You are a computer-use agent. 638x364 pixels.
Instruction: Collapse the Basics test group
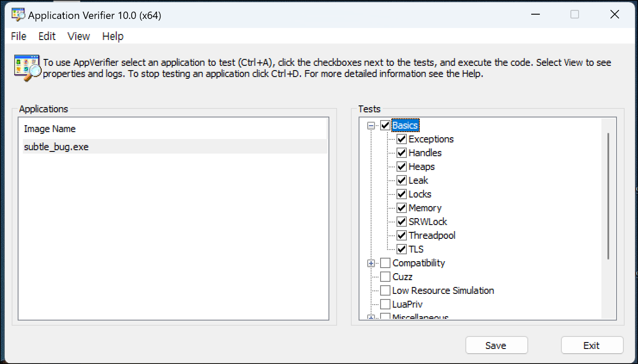click(371, 126)
